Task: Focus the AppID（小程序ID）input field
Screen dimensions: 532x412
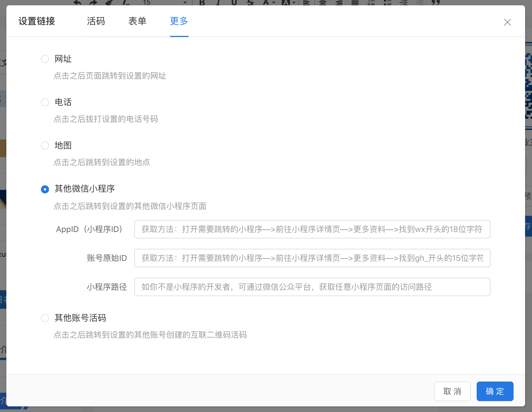Action: 312,229
